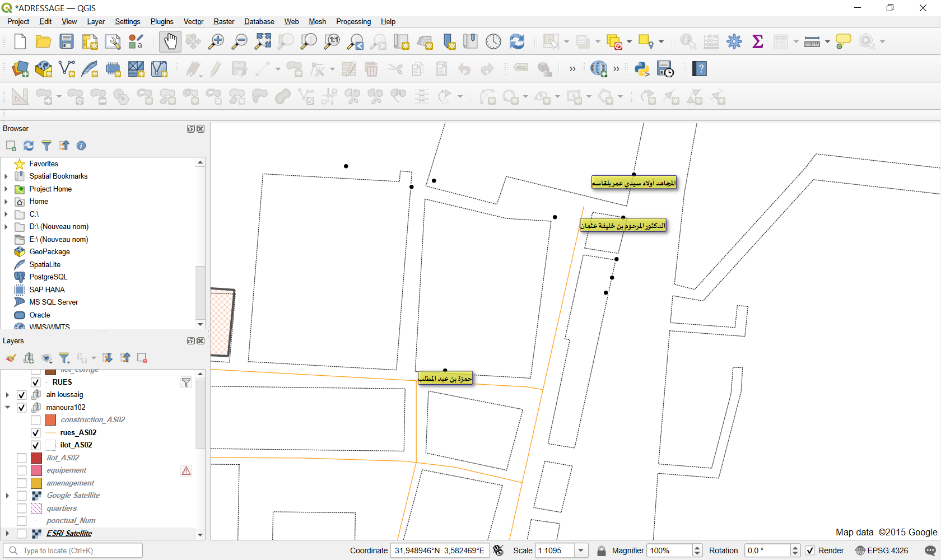941x560 pixels.
Task: Open the Raster menu
Action: [223, 21]
